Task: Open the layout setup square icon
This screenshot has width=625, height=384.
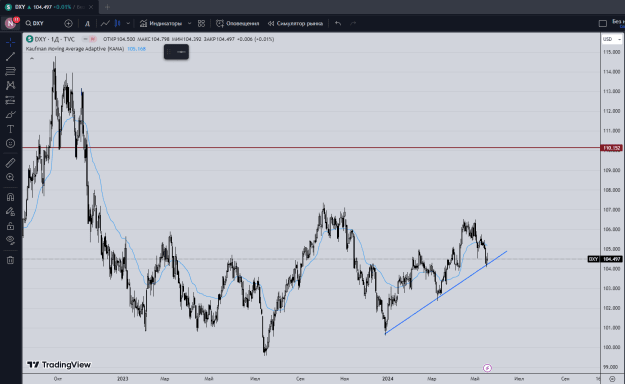Action: tap(603, 24)
